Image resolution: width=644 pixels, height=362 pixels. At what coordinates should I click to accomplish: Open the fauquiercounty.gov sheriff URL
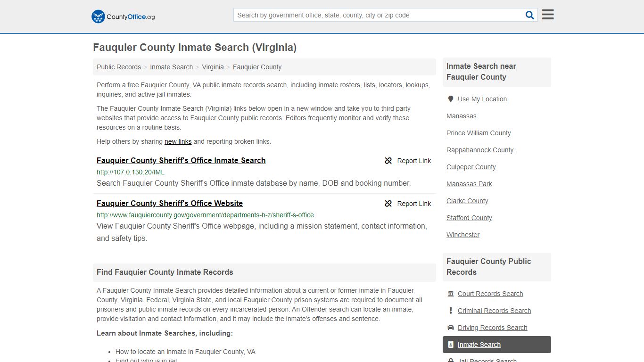[x=205, y=215]
